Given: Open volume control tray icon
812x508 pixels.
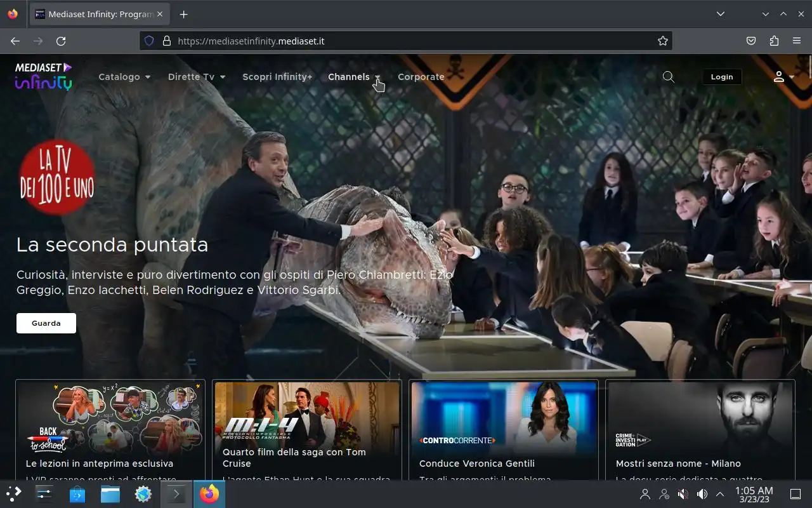Looking at the screenshot, I should [702, 494].
